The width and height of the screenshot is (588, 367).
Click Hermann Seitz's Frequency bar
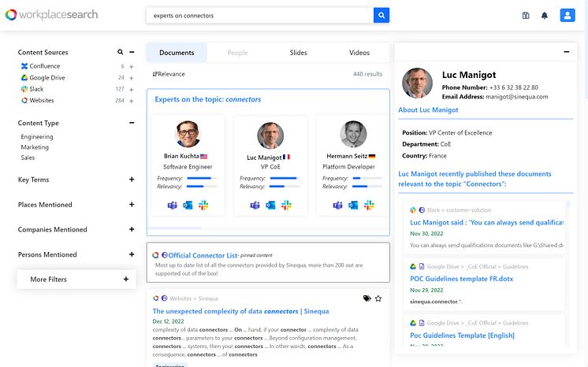pyautogui.click(x=367, y=178)
